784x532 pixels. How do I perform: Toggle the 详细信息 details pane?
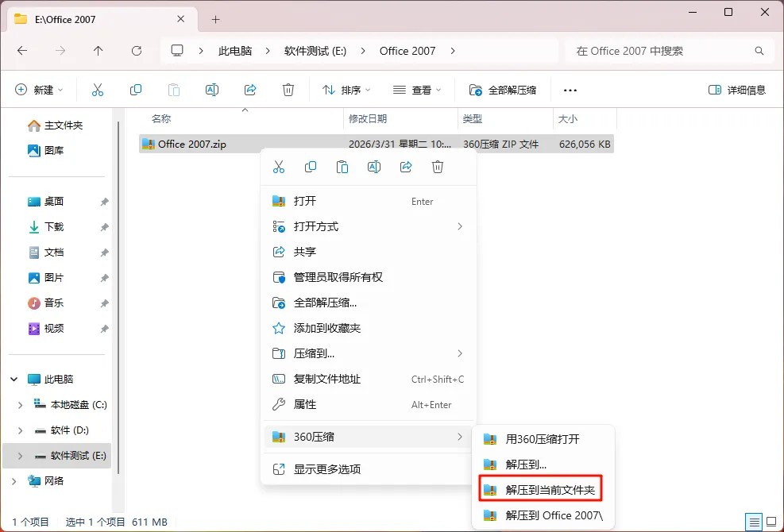tap(737, 90)
